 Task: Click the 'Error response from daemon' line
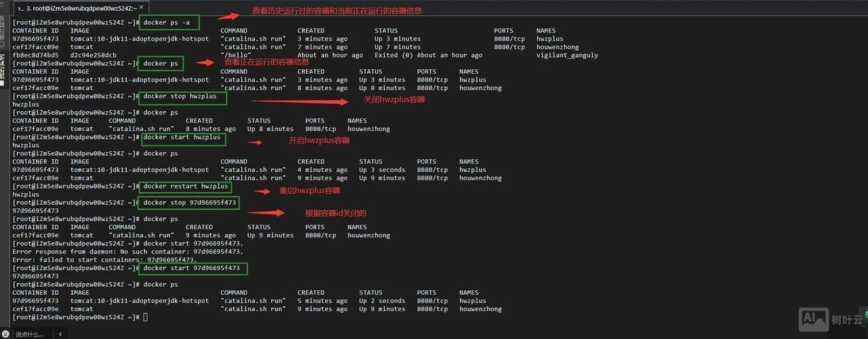(127, 252)
